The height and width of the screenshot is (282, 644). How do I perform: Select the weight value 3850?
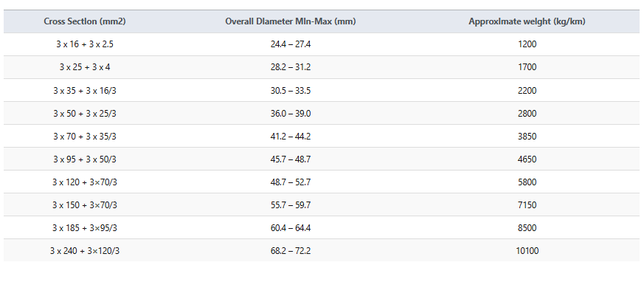527,137
